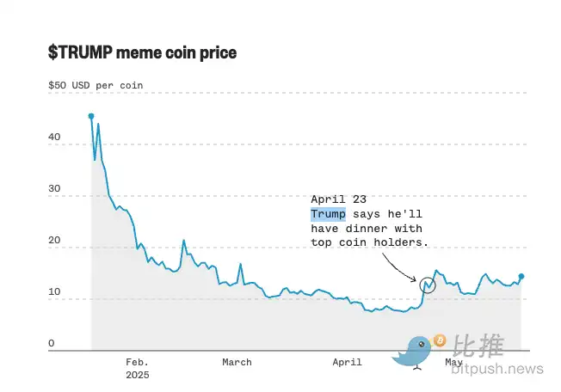Click the April 23 annotation date text
This screenshot has height=392, width=561.
338,199
